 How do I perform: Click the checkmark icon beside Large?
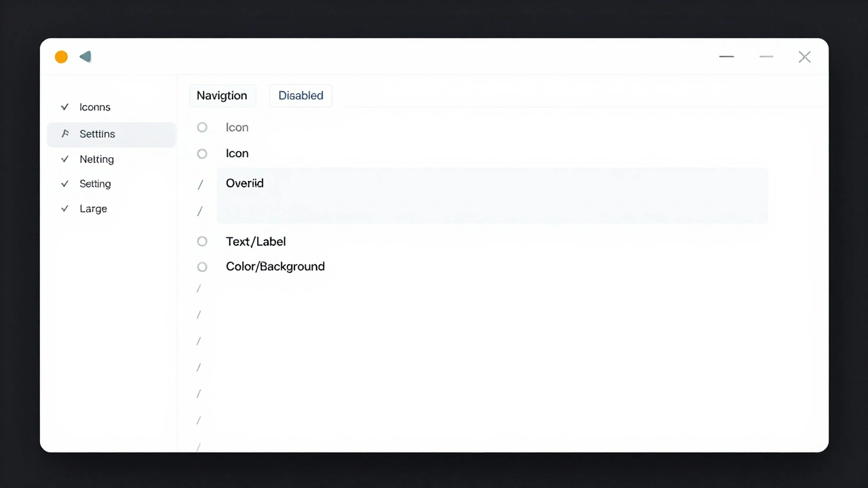[64, 209]
